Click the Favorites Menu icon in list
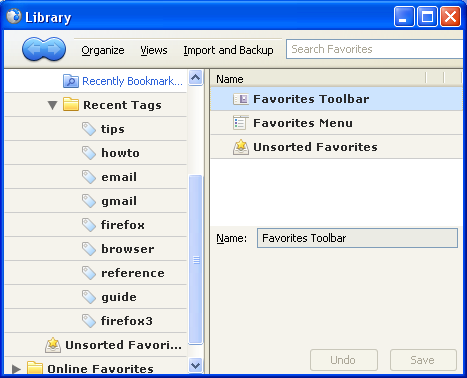The width and height of the screenshot is (467, 378). pos(240,123)
